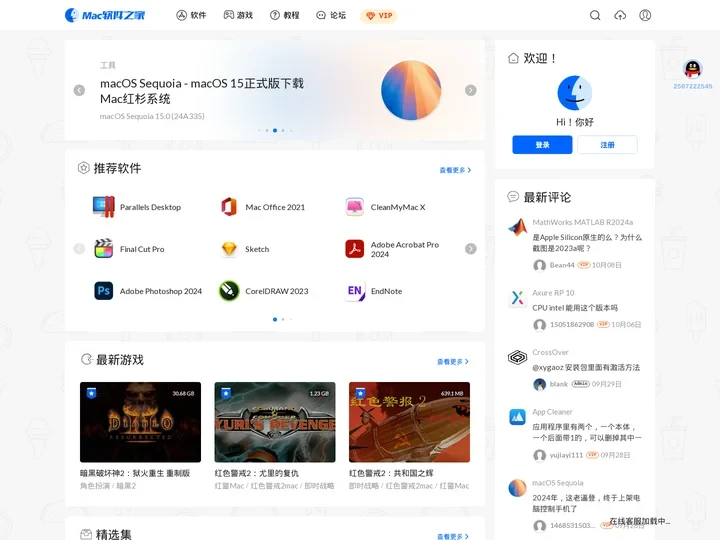This screenshot has width=720, height=540.
Task: Open 游戏 menu in navigation
Action: (238, 16)
